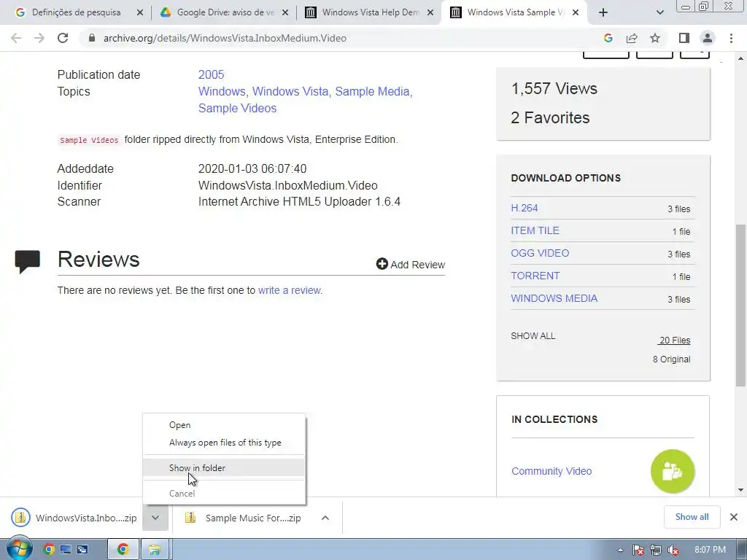747x560 pixels.
Task: Open a new browser tab
Action: pyautogui.click(x=603, y=12)
